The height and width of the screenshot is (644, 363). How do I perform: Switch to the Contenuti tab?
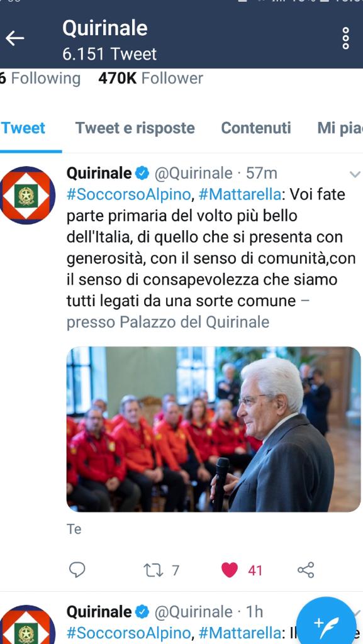256,128
